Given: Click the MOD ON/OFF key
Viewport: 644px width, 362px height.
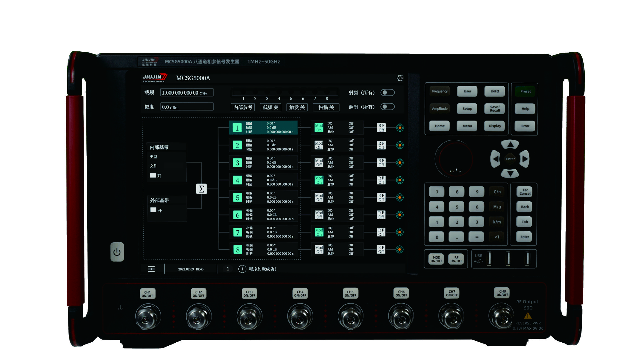Looking at the screenshot, I should (436, 259).
